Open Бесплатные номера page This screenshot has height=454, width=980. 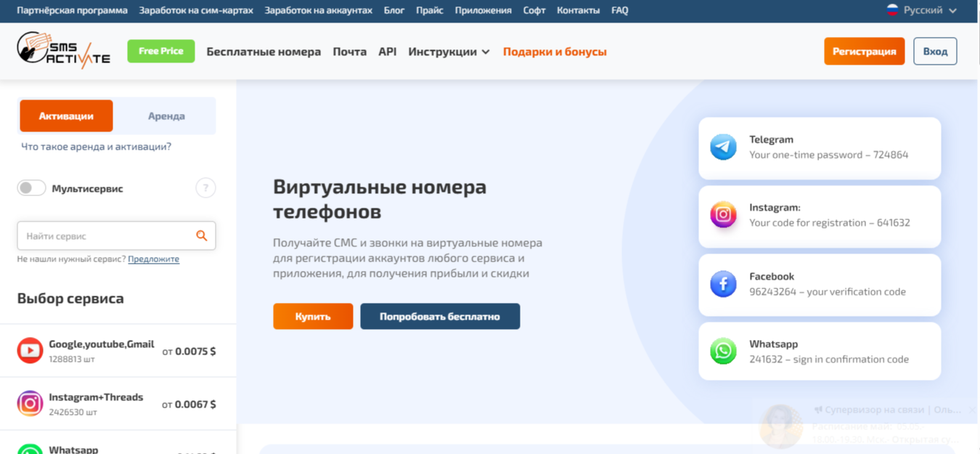click(264, 52)
